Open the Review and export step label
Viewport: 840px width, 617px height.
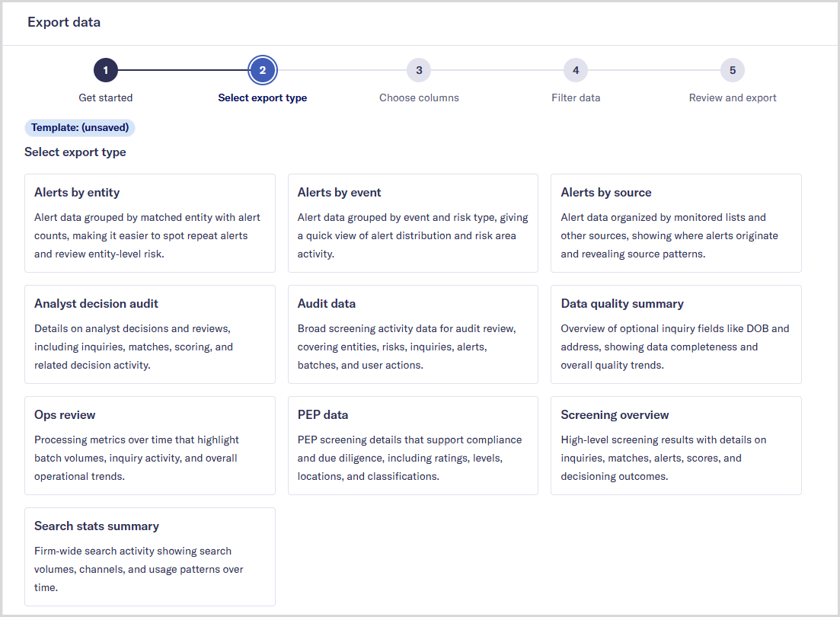tap(733, 98)
